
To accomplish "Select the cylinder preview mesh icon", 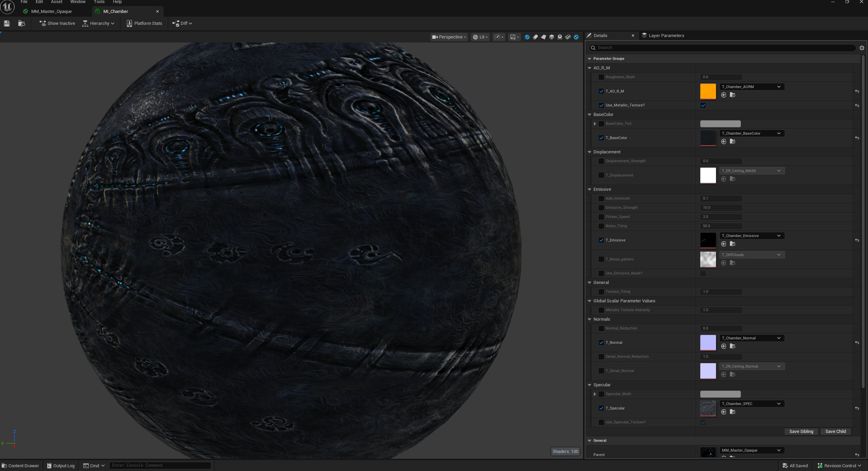I will 535,37.
